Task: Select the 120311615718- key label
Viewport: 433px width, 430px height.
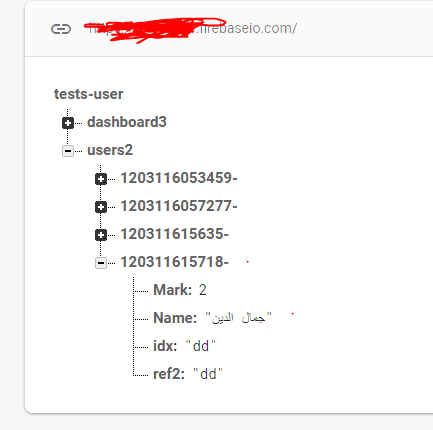Action: pos(174,262)
